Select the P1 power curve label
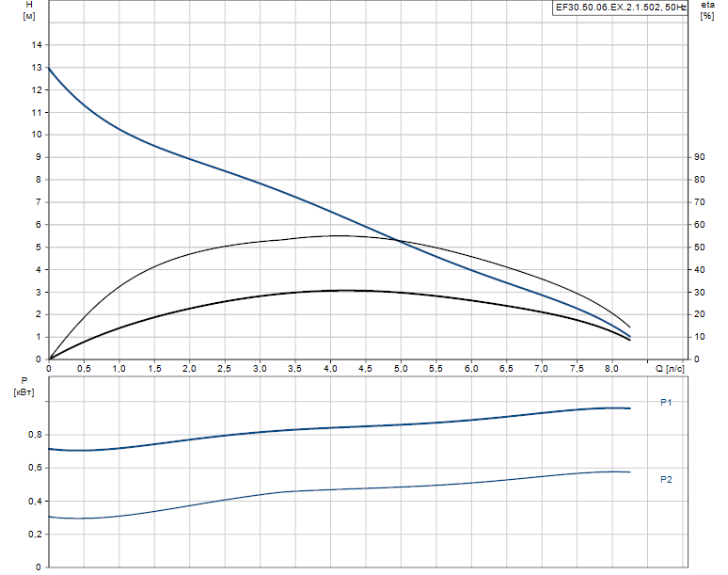 666,403
